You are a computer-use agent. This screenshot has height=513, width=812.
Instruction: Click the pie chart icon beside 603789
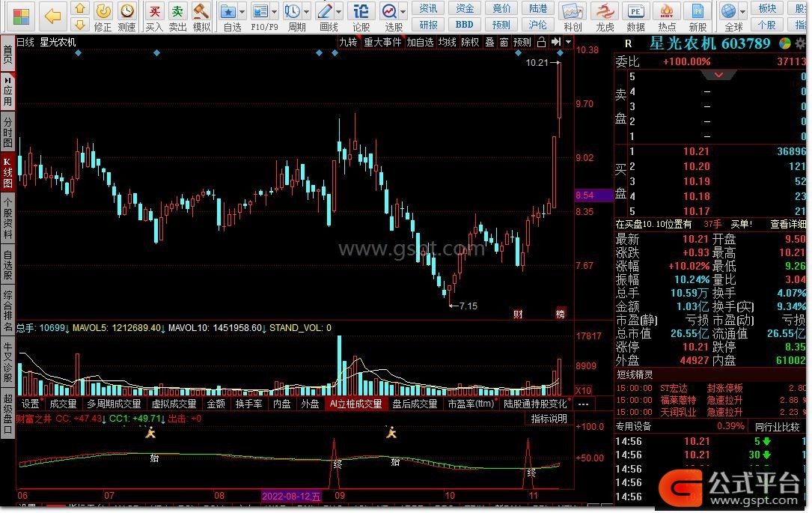[785, 44]
